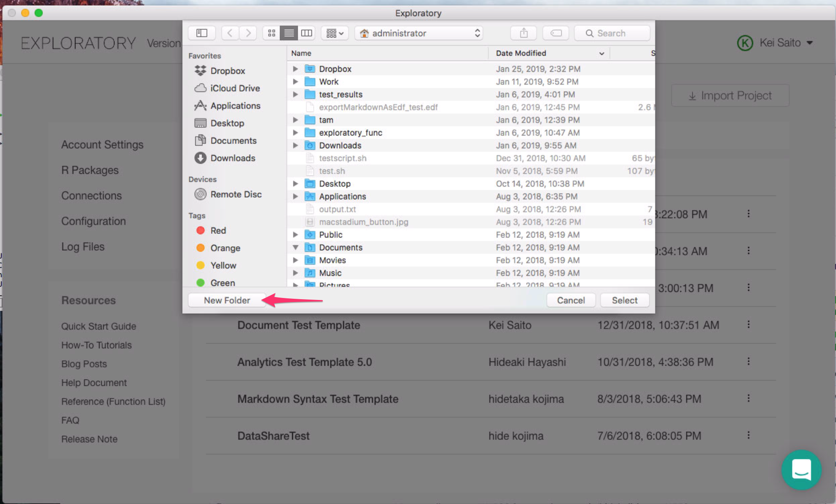Screen dimensions: 836x504
Task: Open Account Settings in Exploratory sidebar
Action: (102, 144)
